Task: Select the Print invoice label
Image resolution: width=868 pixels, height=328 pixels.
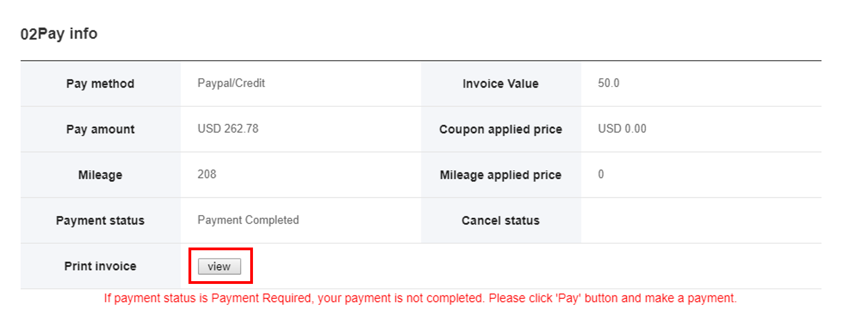Action: pyautogui.click(x=100, y=266)
